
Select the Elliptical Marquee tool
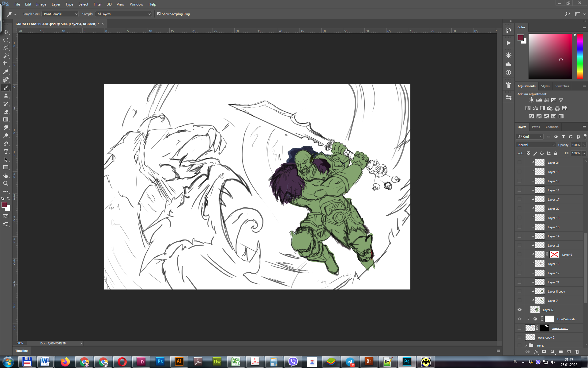tap(6, 40)
